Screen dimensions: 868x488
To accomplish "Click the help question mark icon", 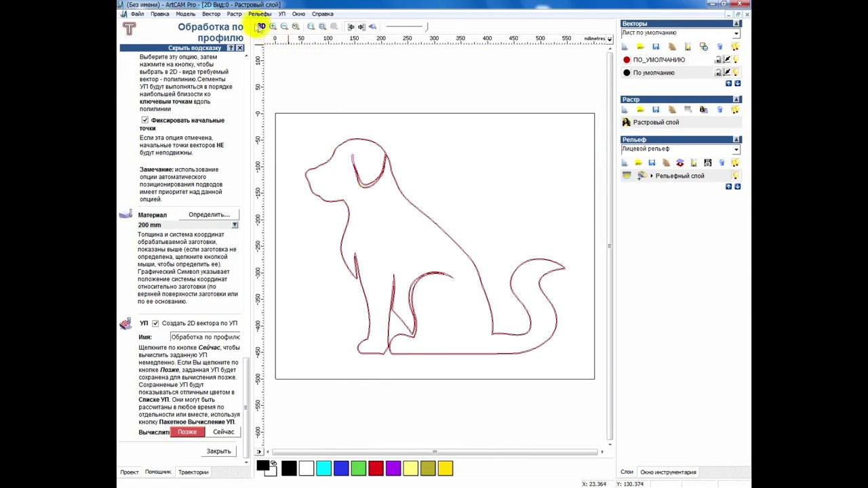I will 231,48.
